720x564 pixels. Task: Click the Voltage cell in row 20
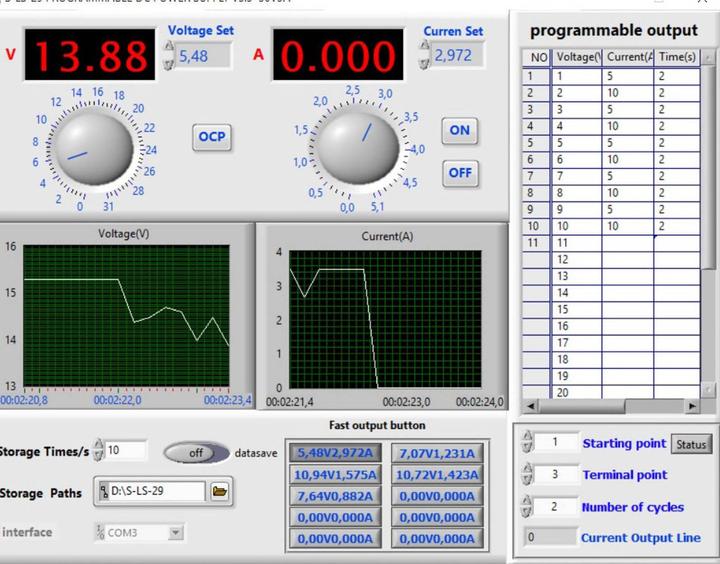coord(577,393)
